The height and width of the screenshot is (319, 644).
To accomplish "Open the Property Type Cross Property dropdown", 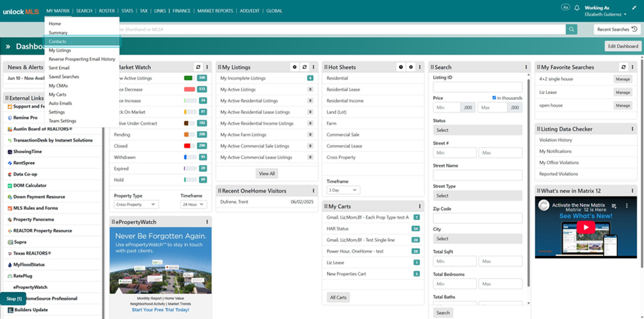I will (137, 204).
